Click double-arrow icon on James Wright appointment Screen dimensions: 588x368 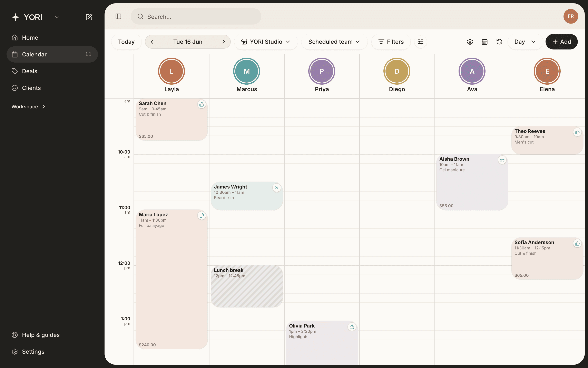277,188
